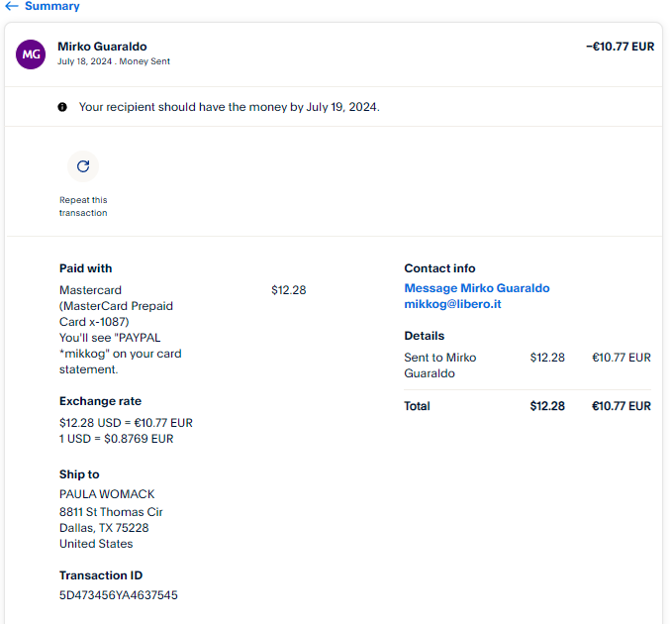672x624 pixels.
Task: Click the July 18, 2024 Money Sent text
Action: point(113,61)
